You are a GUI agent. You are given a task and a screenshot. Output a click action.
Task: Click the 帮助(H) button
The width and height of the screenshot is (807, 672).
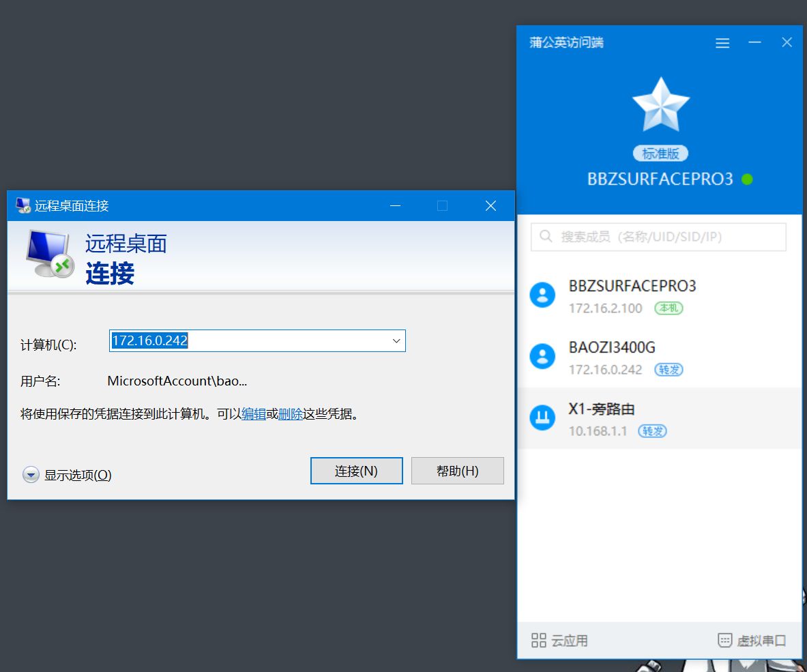pyautogui.click(x=458, y=471)
